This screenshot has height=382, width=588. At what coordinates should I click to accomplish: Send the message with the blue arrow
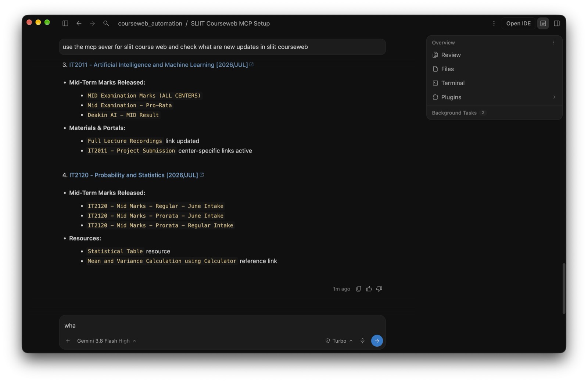tap(377, 341)
